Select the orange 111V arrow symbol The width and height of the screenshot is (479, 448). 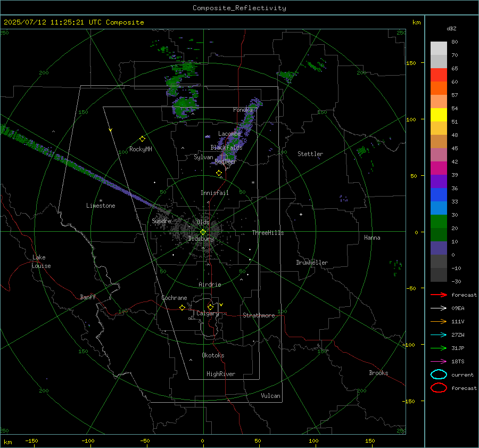point(439,321)
